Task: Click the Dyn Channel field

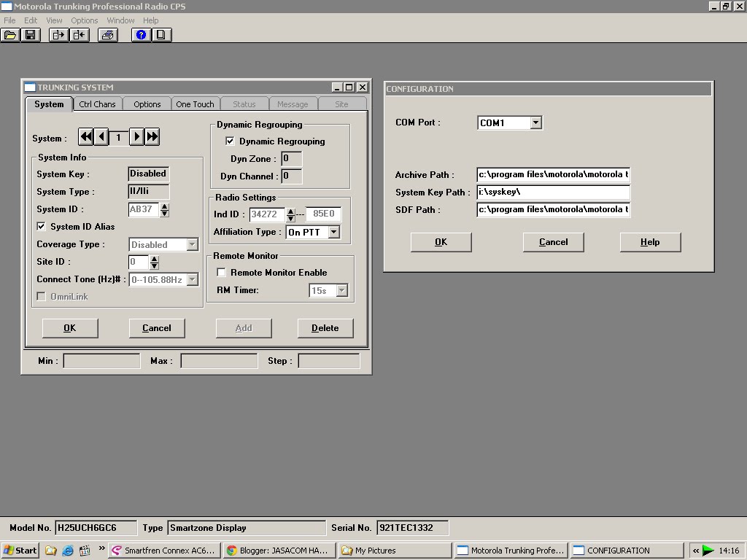Action: 291,176
